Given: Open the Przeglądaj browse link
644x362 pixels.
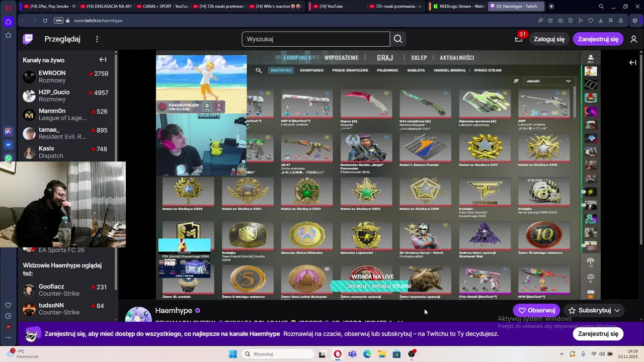Looking at the screenshot, I should click(62, 39).
